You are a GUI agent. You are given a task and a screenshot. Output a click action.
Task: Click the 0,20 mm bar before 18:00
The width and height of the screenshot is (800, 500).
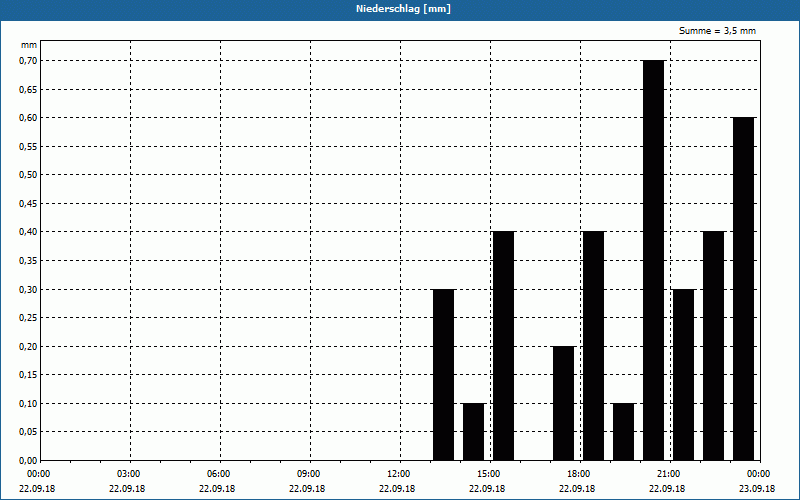click(564, 403)
